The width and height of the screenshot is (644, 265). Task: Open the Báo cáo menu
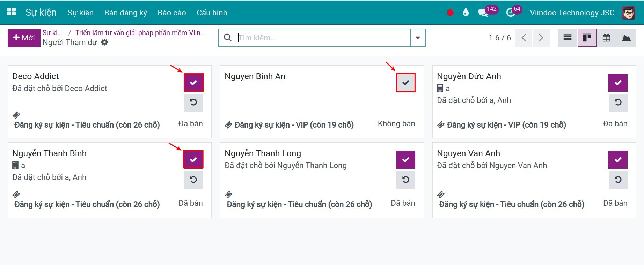coord(172,13)
